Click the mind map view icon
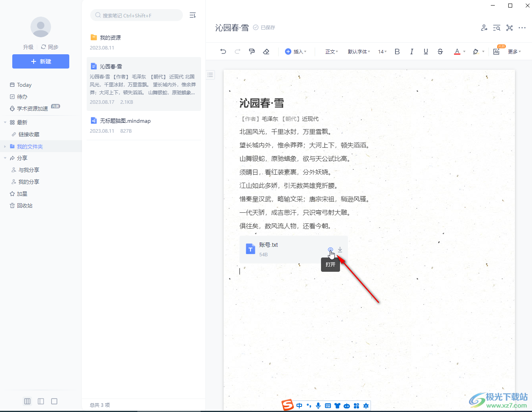Screen dimensions: 532x412 coord(509,28)
